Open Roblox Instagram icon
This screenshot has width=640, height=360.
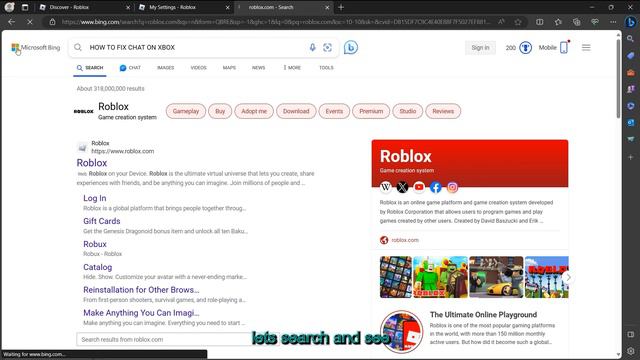click(452, 187)
